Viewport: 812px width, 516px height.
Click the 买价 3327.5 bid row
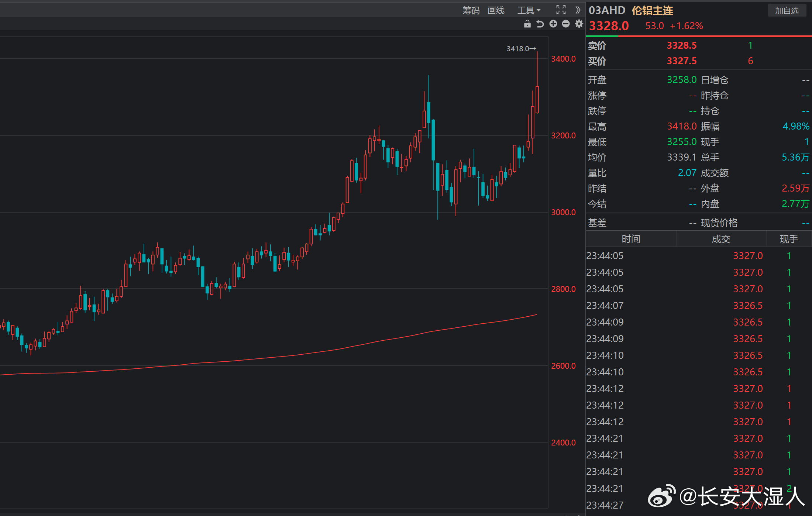tap(681, 61)
